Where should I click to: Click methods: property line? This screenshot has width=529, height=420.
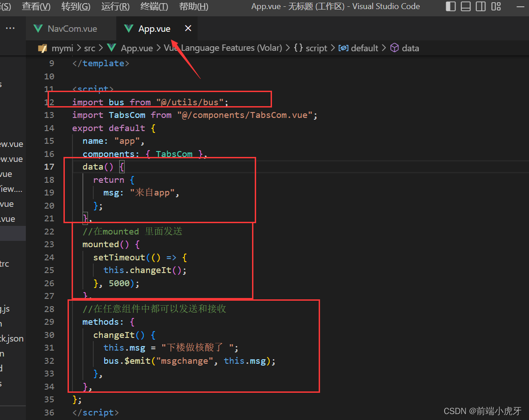[x=108, y=322]
